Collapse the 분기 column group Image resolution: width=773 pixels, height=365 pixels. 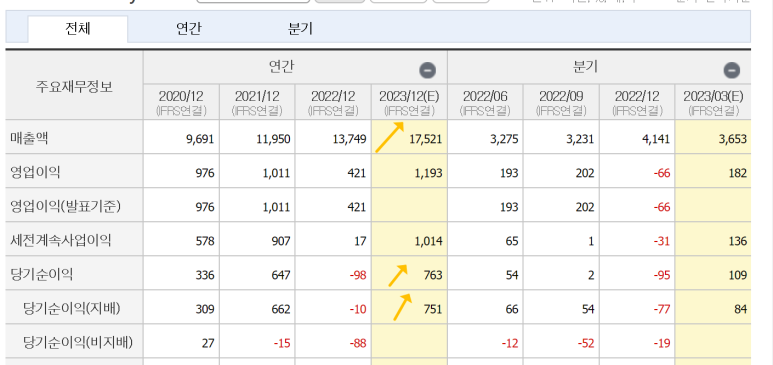tap(732, 71)
